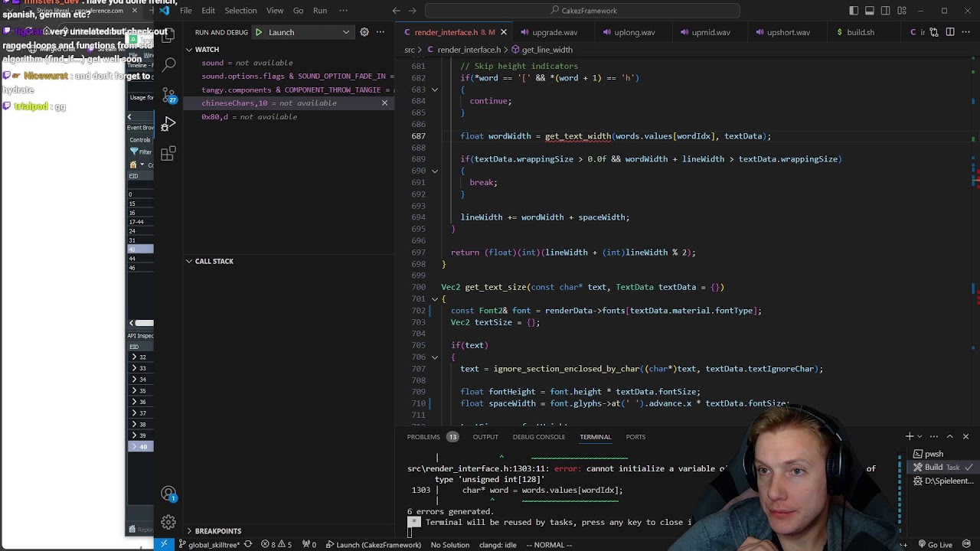Click the CakezFramework command center search box

pos(583,11)
